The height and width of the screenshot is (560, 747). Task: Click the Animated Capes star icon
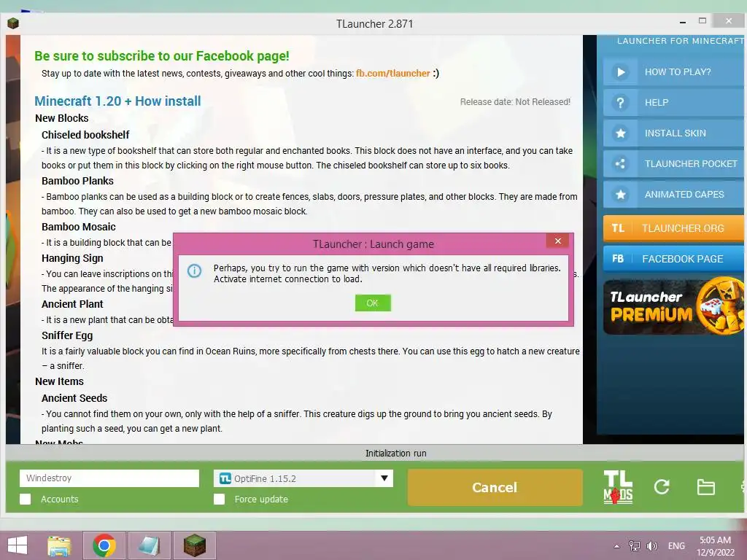[620, 194]
